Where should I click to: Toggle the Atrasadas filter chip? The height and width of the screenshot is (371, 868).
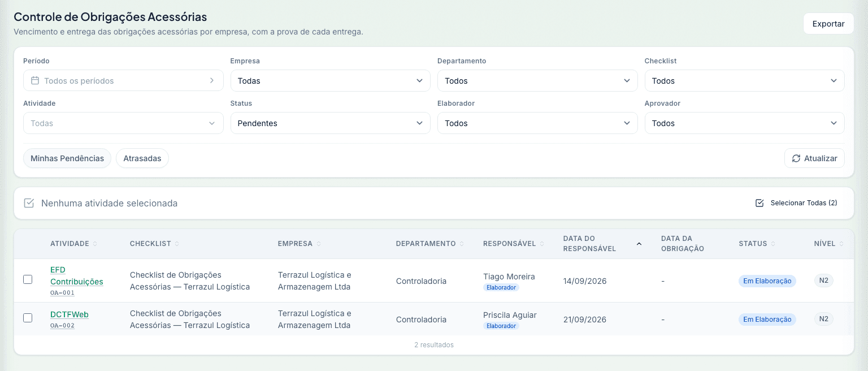click(x=142, y=158)
